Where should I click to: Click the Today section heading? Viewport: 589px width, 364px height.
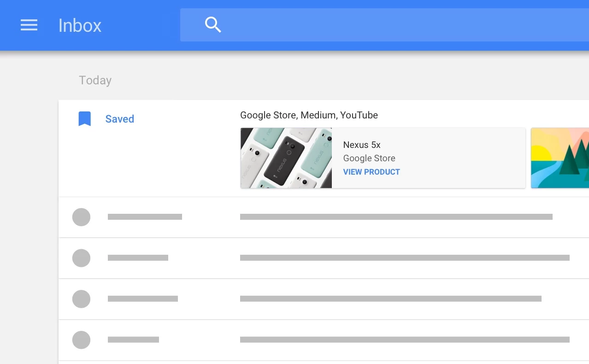(x=95, y=80)
